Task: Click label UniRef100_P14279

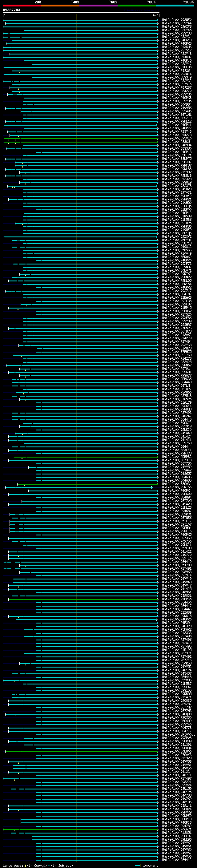Action: pyautogui.click(x=176, y=338)
